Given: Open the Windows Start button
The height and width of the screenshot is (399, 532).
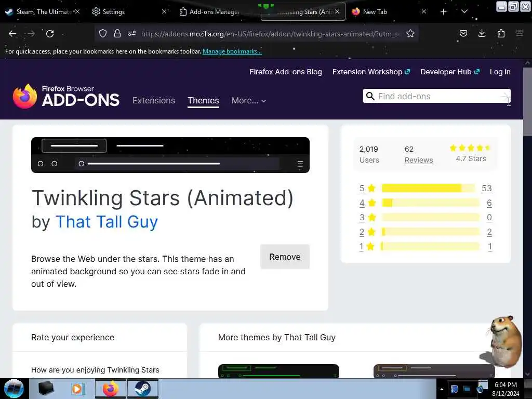Looking at the screenshot, I should [14, 389].
